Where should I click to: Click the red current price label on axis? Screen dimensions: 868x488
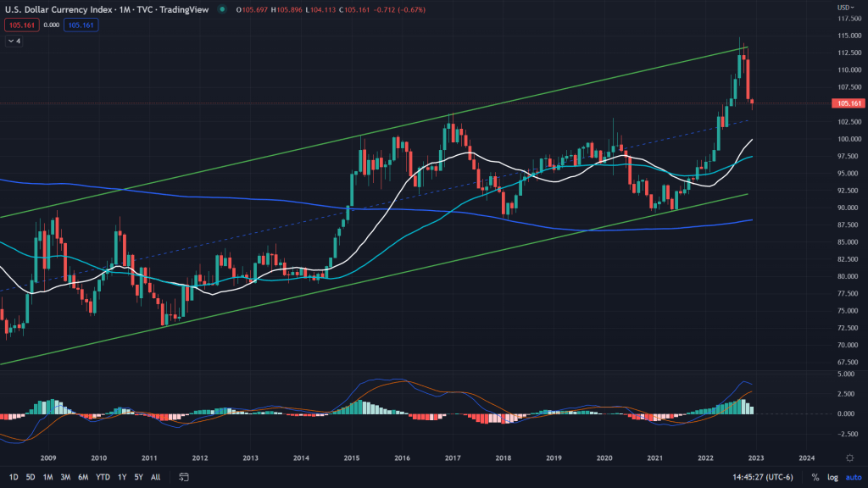tap(843, 103)
